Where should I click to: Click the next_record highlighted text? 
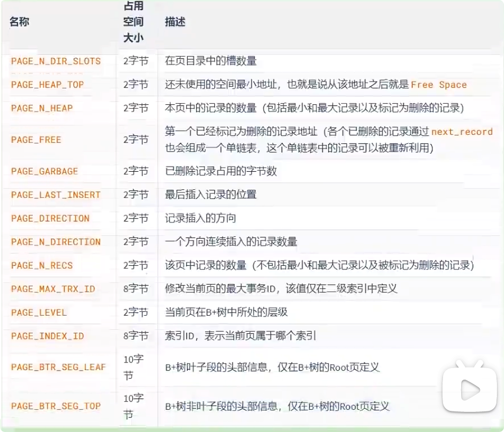462,132
